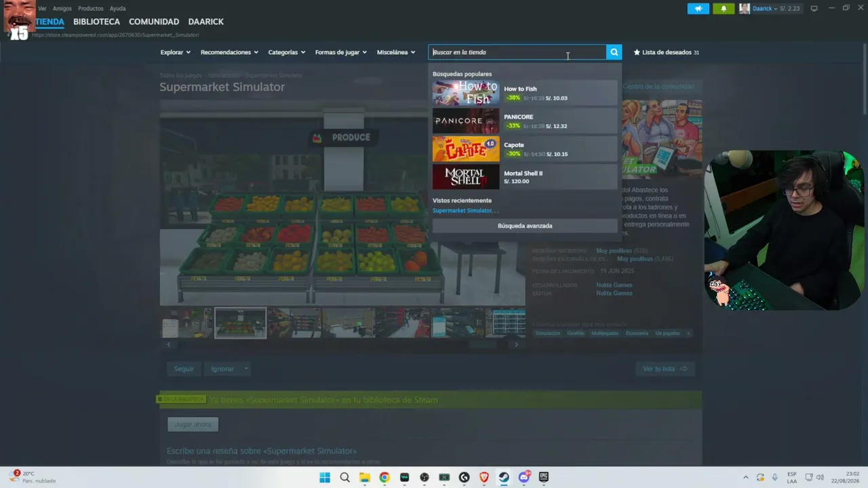Open the Ignorar options dropdown arrow
The height and width of the screenshot is (488, 868).
[246, 369]
